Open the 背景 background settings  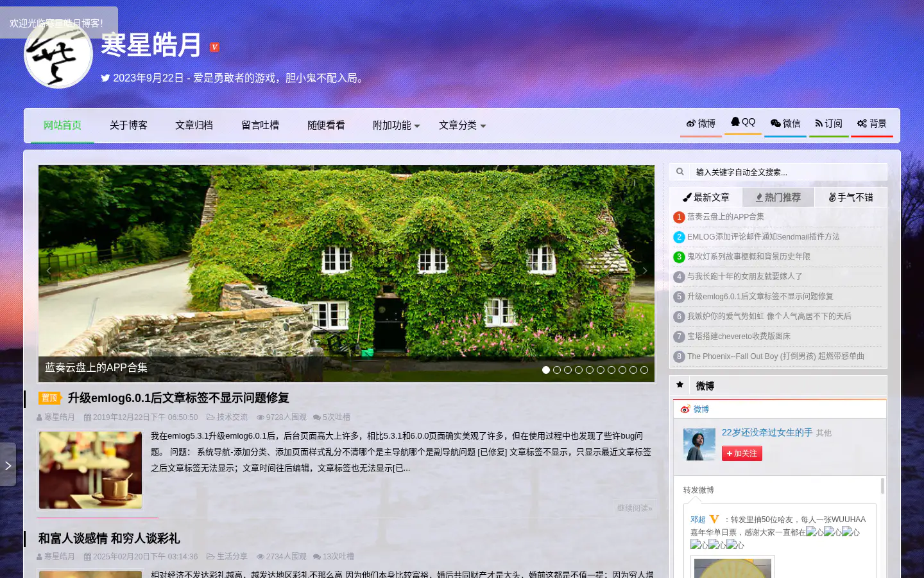coord(872,124)
